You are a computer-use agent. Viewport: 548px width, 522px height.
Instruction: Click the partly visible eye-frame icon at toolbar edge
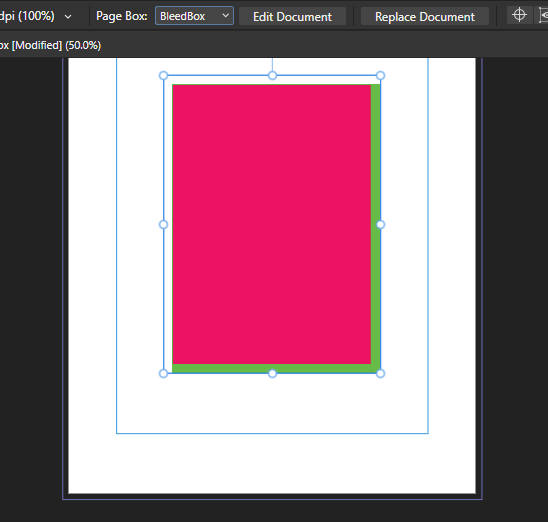(542, 15)
